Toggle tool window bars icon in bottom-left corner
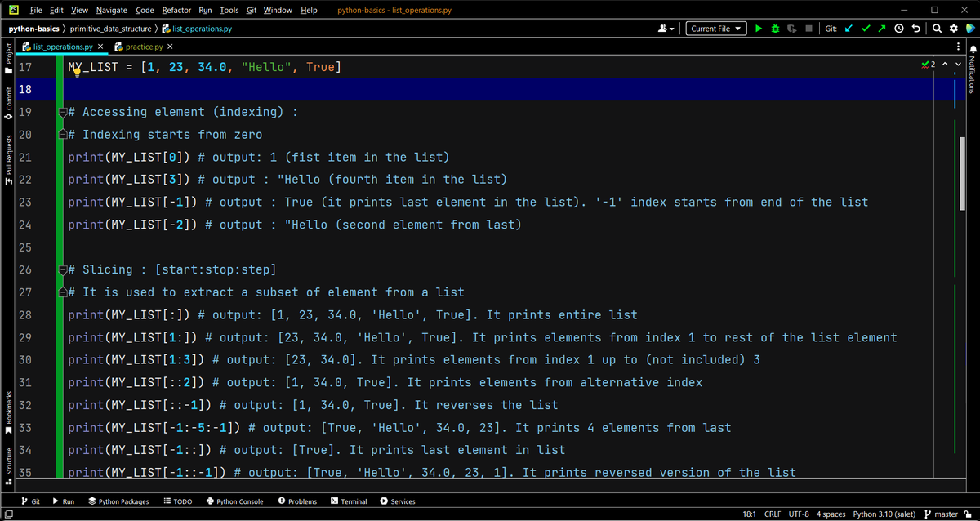The image size is (980, 521). [8, 514]
